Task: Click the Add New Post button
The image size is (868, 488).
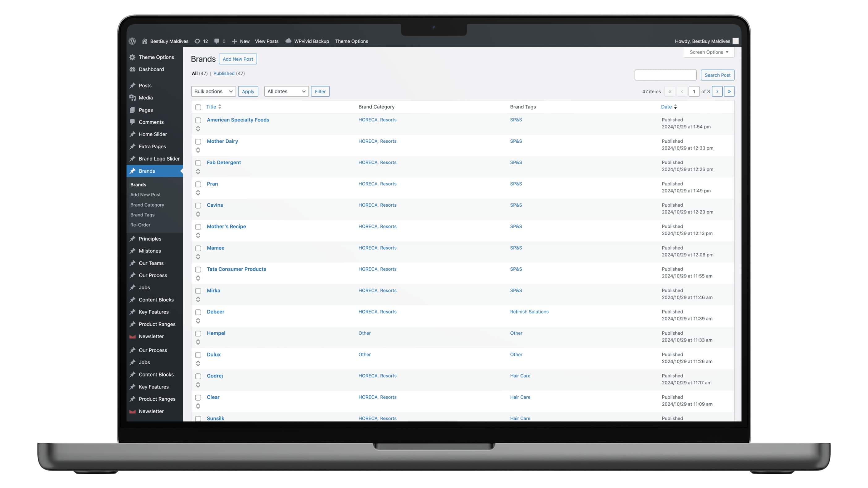Action: pyautogui.click(x=238, y=59)
